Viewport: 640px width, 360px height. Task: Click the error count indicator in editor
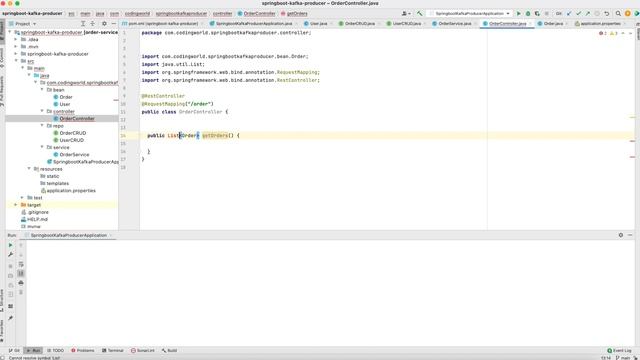602,33
